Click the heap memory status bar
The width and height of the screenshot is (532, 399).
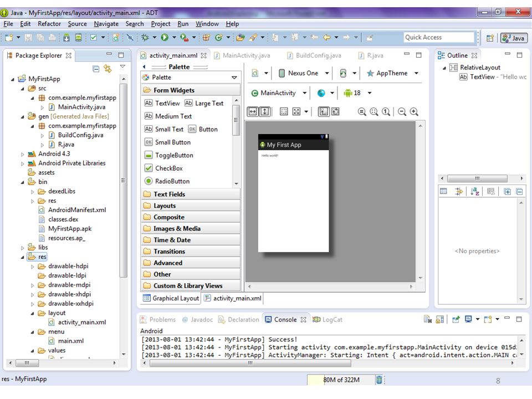341,380
